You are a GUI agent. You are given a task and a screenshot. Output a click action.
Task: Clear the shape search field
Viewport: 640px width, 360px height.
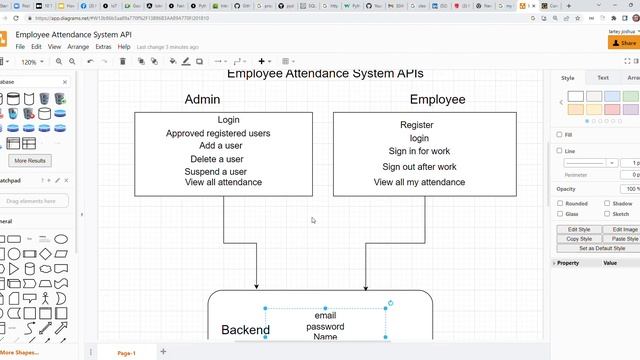[65, 82]
